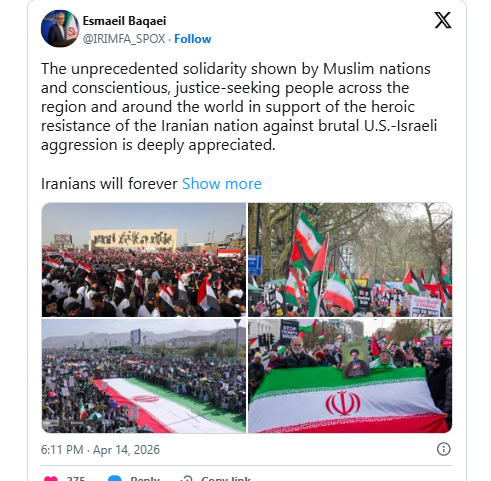
Task: Open the like count number
Action: pos(76,479)
